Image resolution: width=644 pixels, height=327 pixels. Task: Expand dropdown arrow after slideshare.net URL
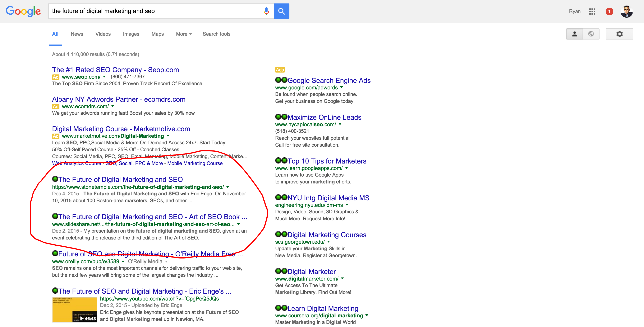tap(238, 224)
